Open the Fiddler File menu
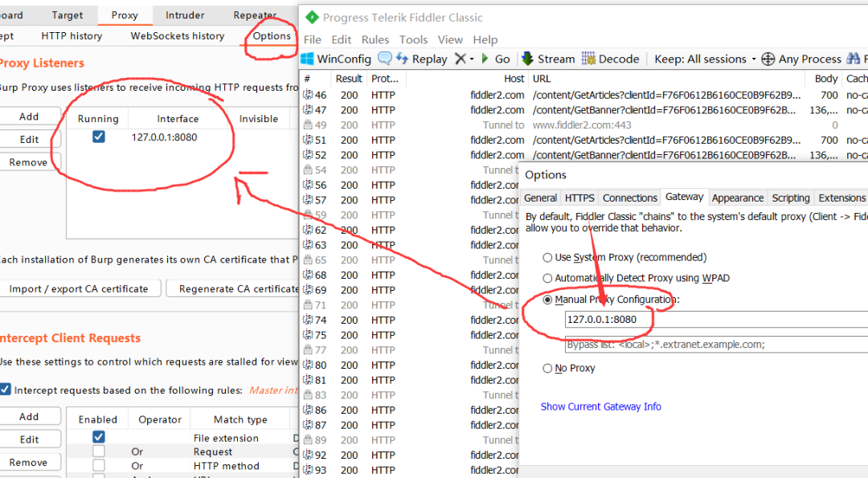Image resolution: width=868 pixels, height=478 pixels. (x=312, y=39)
